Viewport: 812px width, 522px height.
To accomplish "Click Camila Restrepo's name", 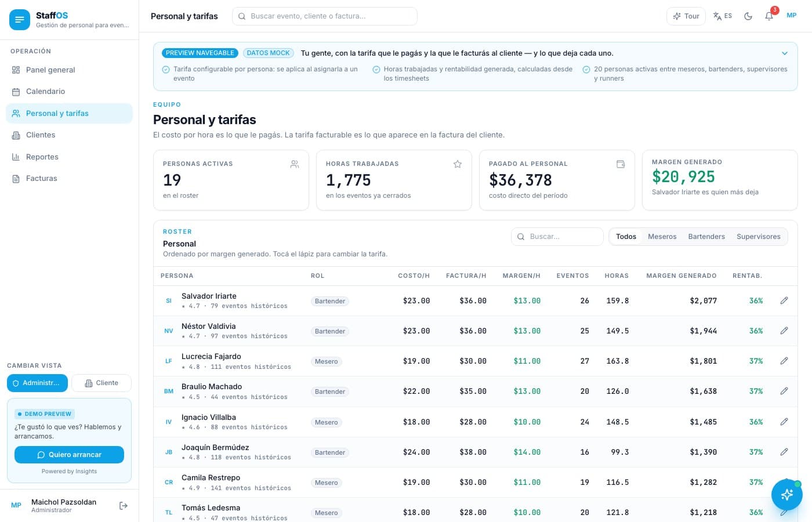I will click(x=211, y=477).
